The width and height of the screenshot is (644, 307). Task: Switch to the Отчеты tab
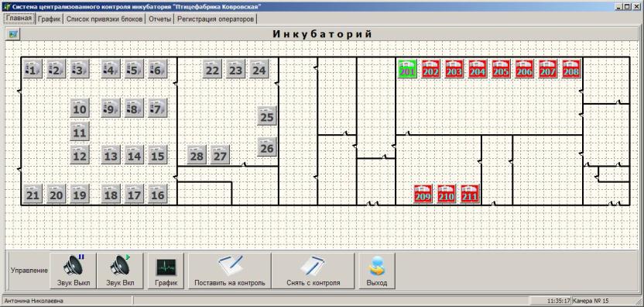tap(159, 19)
